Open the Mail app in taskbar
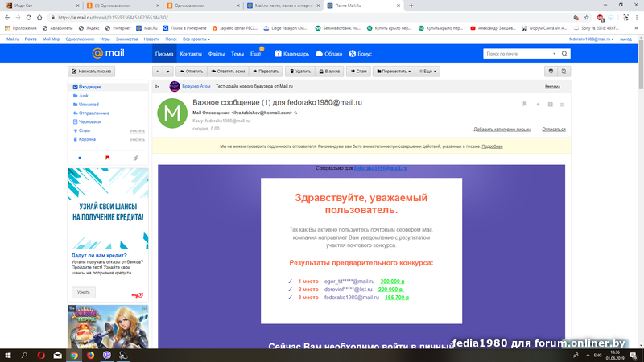 point(57,356)
